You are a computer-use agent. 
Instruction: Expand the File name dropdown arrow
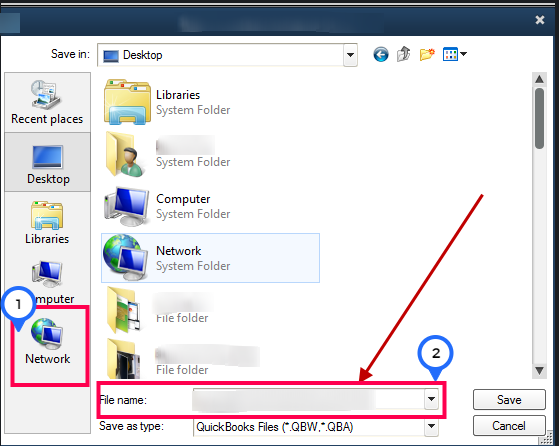(431, 399)
